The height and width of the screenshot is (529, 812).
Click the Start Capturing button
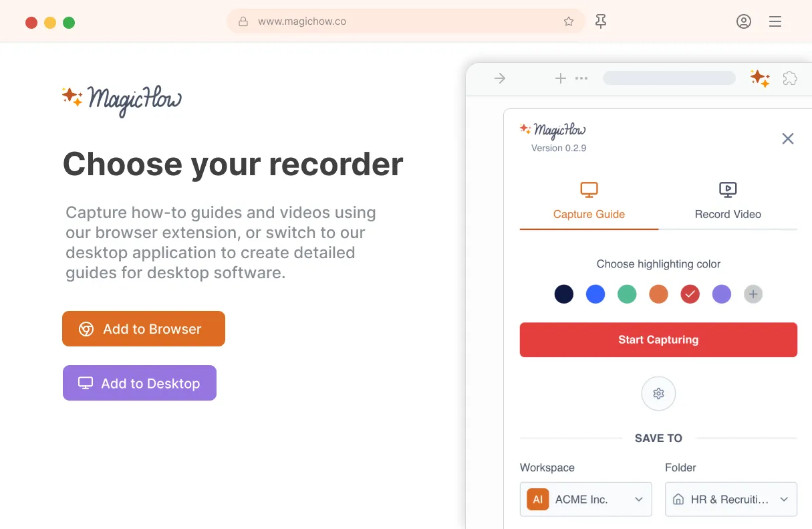[658, 340]
